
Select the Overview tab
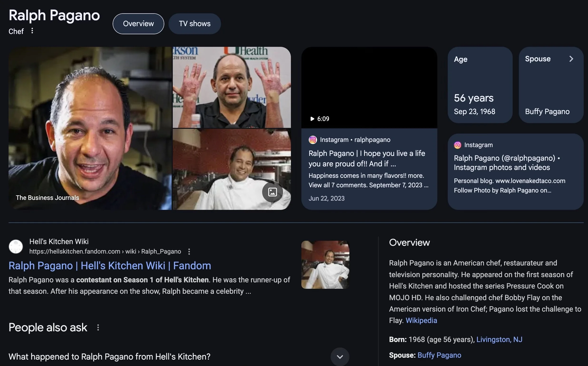click(138, 24)
